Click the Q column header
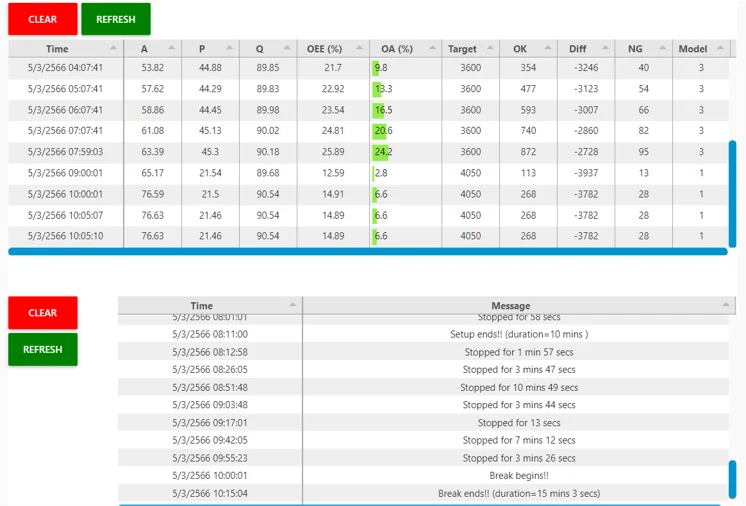The image size is (746, 506). (x=260, y=49)
